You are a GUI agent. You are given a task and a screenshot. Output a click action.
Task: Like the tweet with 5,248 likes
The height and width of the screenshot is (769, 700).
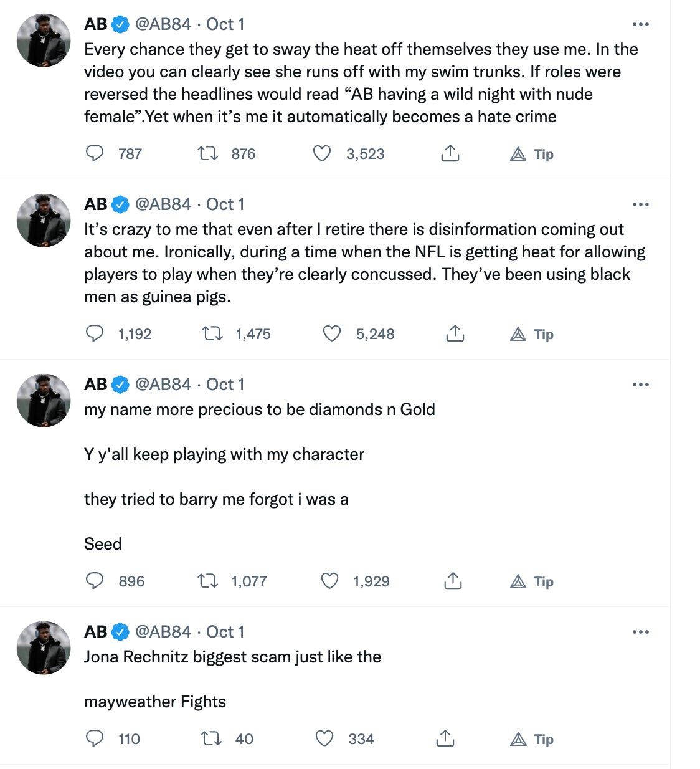(x=332, y=334)
